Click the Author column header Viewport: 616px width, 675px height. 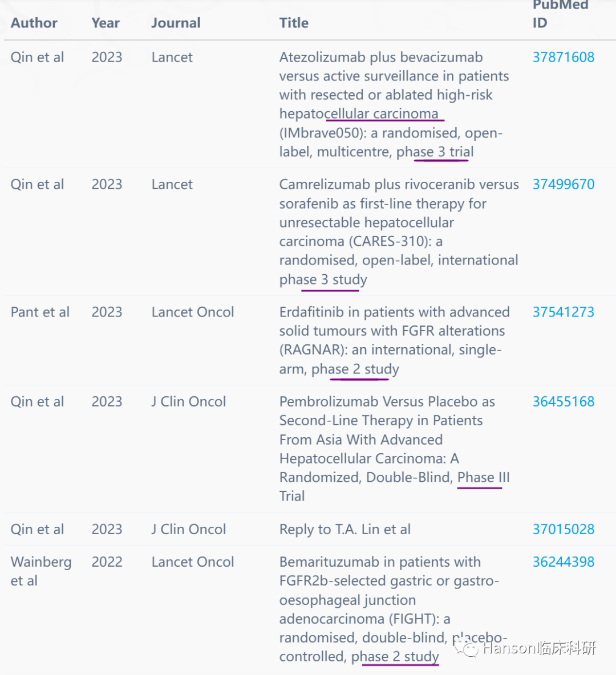pos(34,23)
